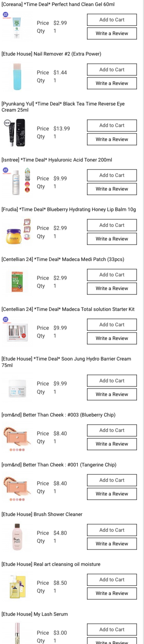The width and height of the screenshot is (144, 644).
Task: View Soon Jung Hydro Barrier Cream image
Action: pyautogui.click(x=17, y=388)
